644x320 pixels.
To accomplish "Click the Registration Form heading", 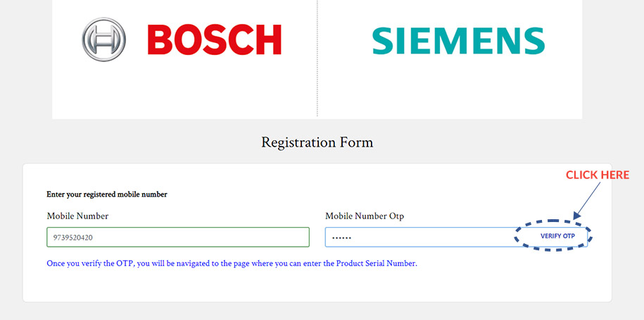I will click(317, 142).
